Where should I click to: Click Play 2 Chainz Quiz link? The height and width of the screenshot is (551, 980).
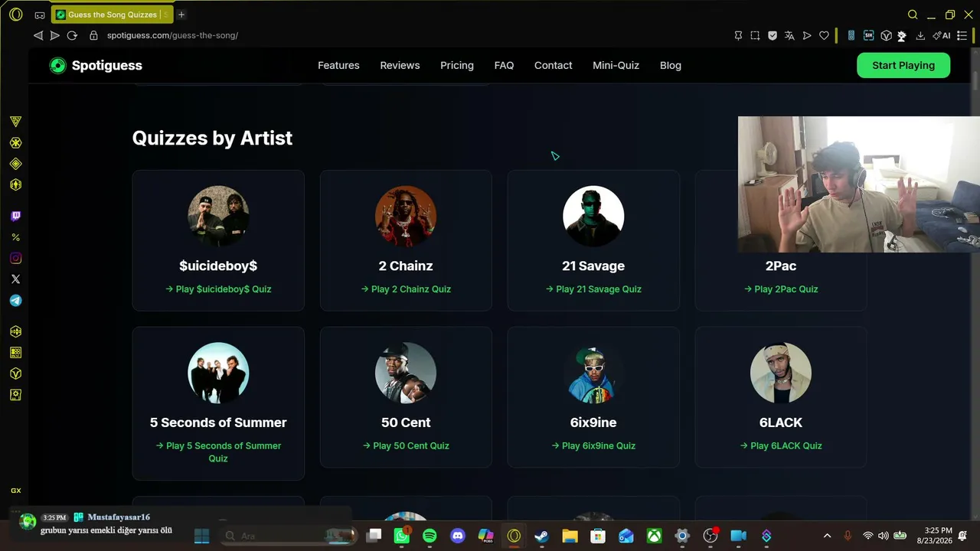point(406,289)
